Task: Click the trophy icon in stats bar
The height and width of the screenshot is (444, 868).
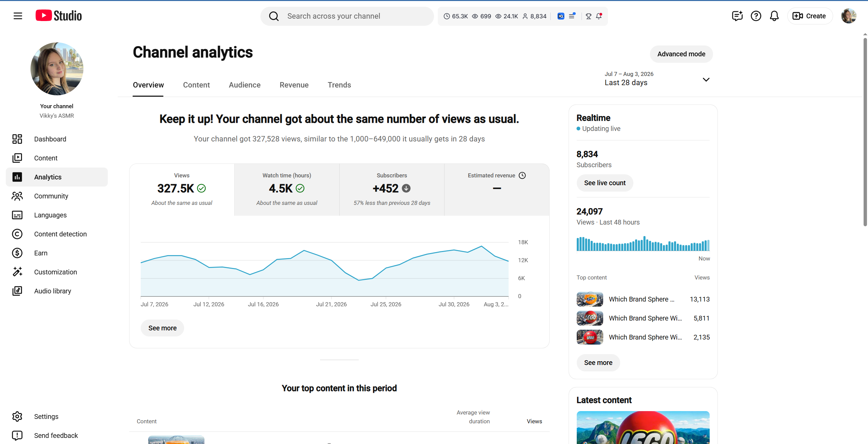Action: click(x=589, y=16)
